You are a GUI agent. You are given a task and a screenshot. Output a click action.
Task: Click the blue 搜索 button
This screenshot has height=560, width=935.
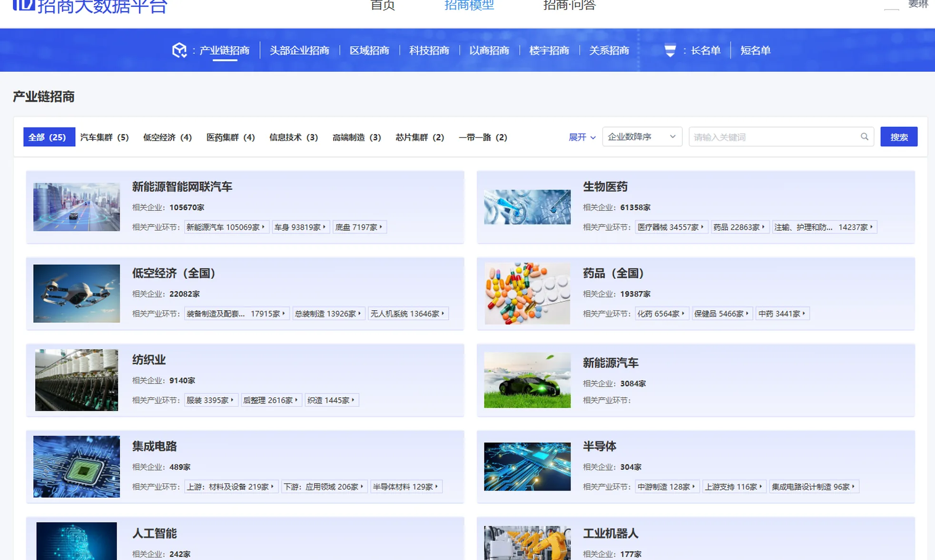click(x=899, y=137)
